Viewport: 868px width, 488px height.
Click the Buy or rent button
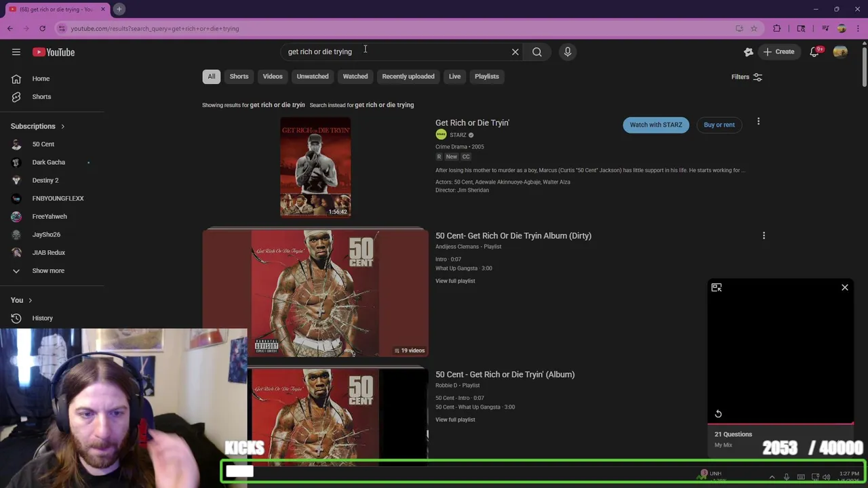click(719, 125)
